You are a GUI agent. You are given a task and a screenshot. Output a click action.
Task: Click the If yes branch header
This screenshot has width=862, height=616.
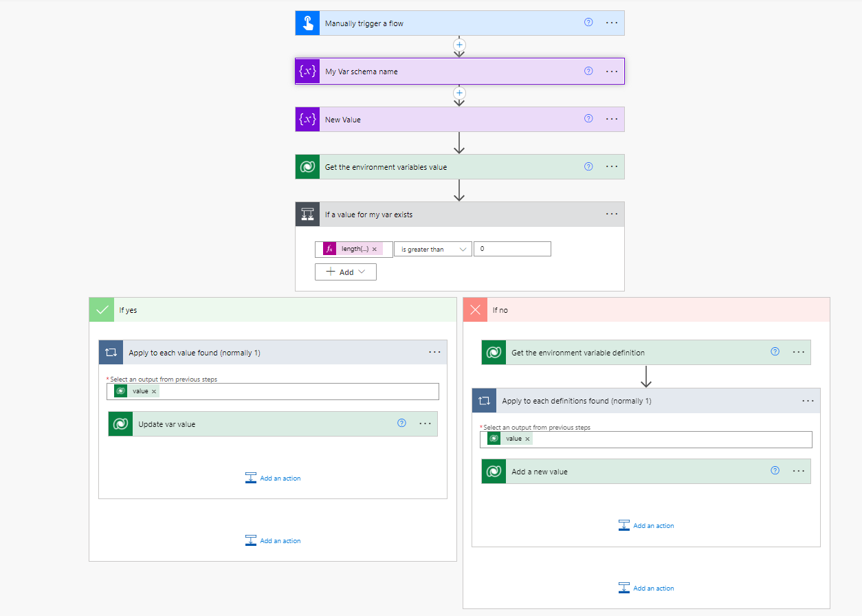pos(273,309)
